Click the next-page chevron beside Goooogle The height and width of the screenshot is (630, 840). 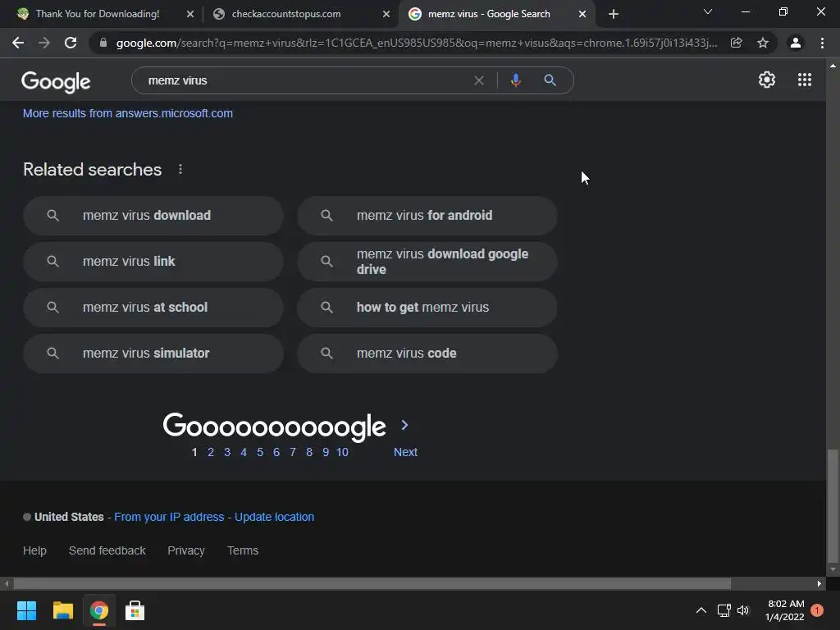pyautogui.click(x=405, y=426)
